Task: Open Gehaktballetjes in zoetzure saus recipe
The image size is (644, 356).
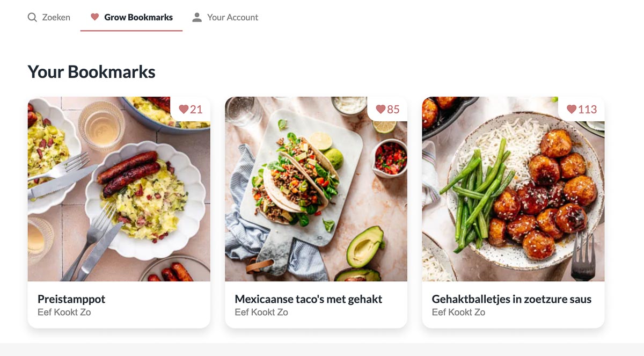Action: (511, 299)
